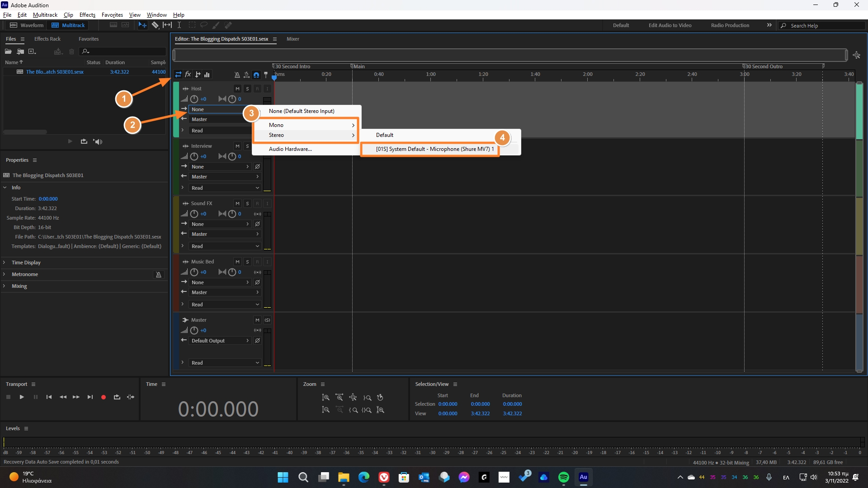The image size is (868, 488).
Task: Show the track Sends controls
Action: coord(198,75)
